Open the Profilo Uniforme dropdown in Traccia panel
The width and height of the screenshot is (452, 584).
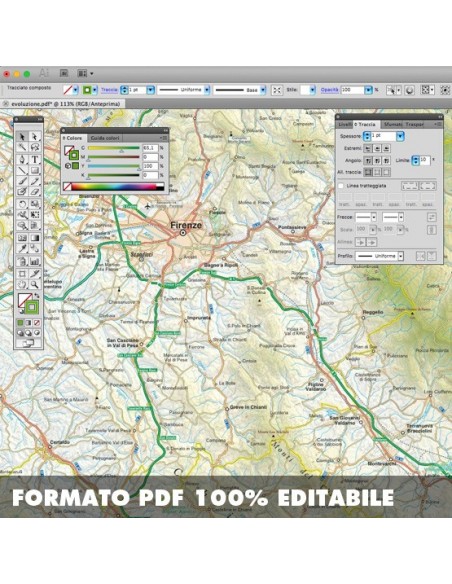[x=401, y=256]
